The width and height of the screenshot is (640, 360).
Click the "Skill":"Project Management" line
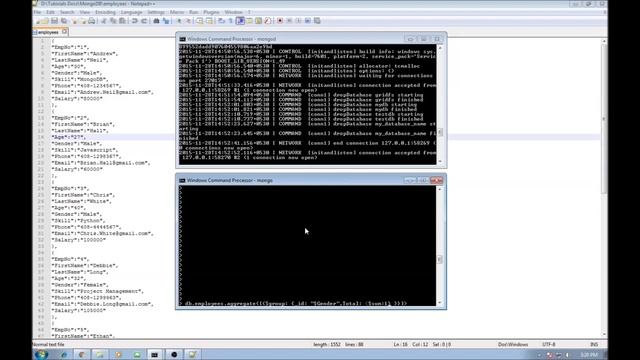(97, 291)
